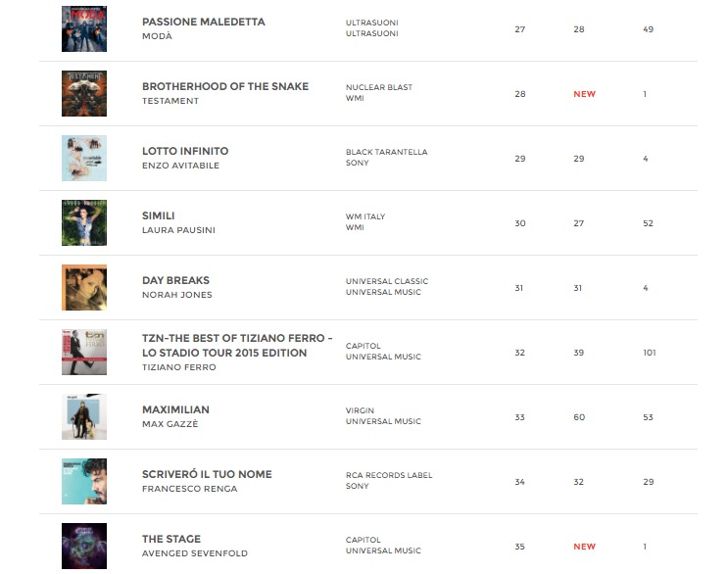Click the Testament album cover thumbnail
This screenshot has height=574, width=728.
pos(84,93)
